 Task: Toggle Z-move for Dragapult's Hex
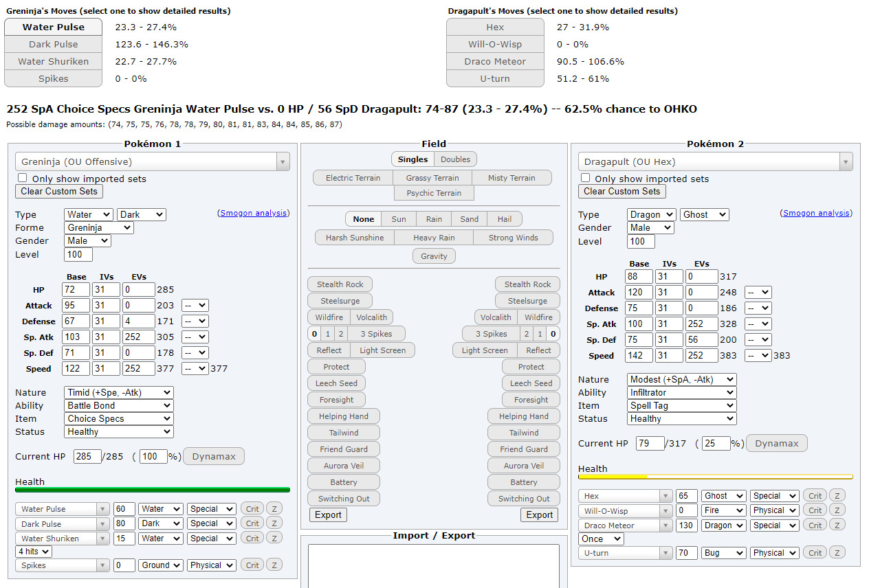[x=836, y=495]
